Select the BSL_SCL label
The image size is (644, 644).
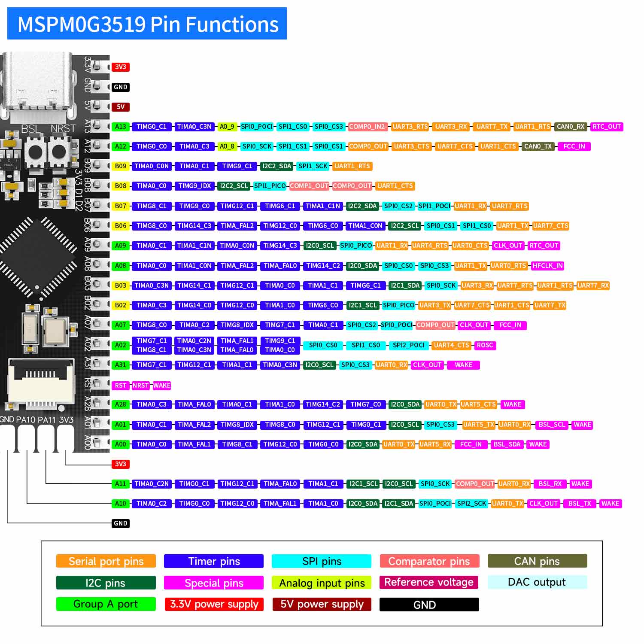(x=552, y=425)
